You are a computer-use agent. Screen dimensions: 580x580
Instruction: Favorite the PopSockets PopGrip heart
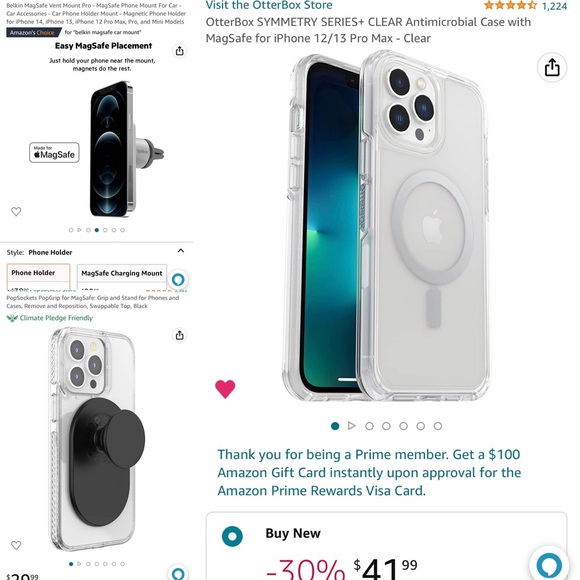coord(16,545)
